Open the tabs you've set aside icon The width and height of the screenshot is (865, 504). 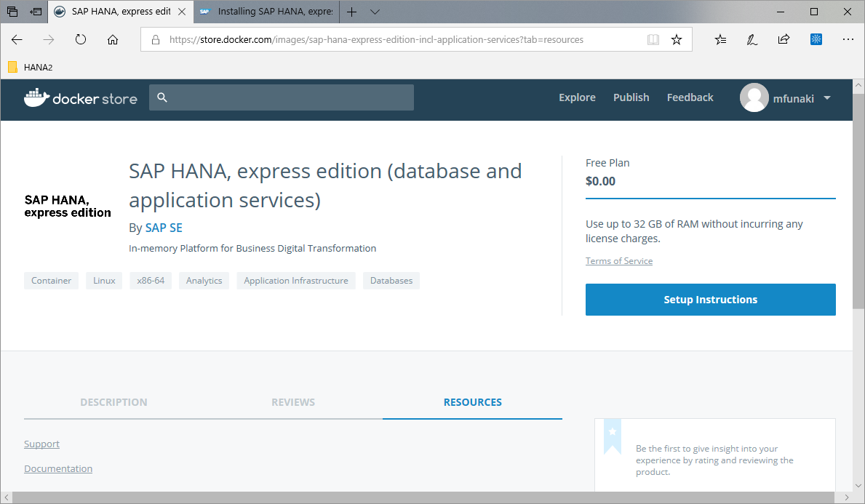[x=12, y=12]
